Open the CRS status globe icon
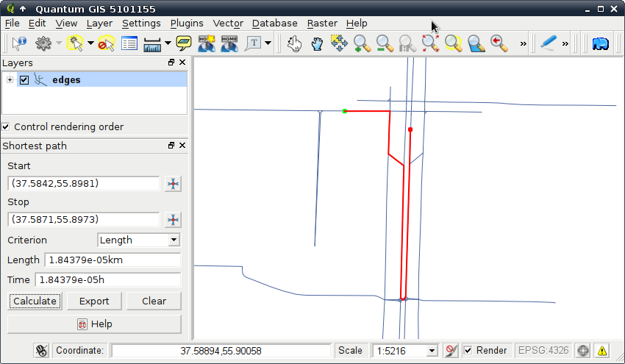 coord(583,351)
